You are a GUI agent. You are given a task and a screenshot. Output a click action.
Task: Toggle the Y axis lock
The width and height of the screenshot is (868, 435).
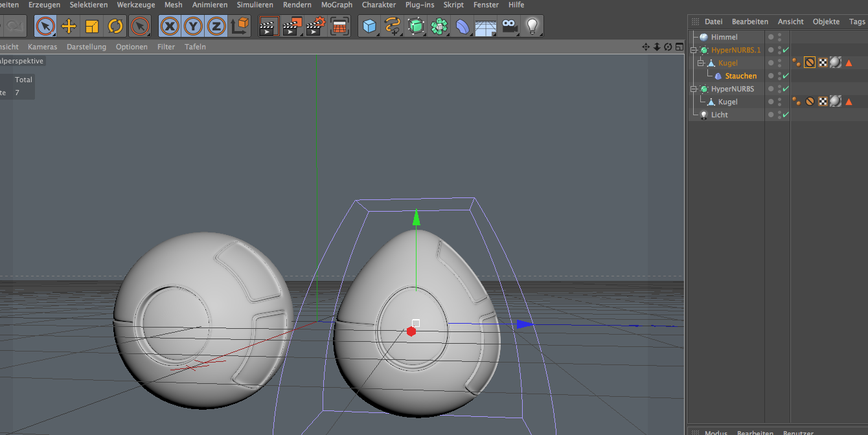tap(193, 26)
